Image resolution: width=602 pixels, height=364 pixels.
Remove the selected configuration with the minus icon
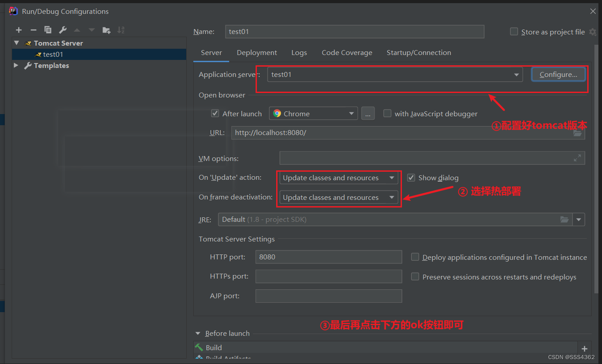33,30
